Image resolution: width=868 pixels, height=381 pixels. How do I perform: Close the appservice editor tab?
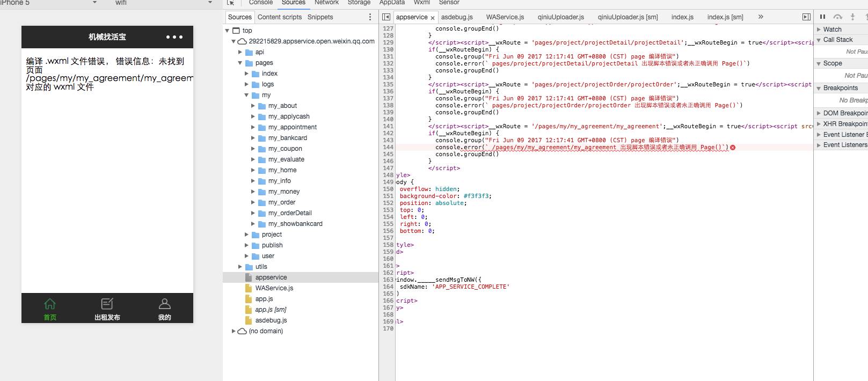pos(433,18)
